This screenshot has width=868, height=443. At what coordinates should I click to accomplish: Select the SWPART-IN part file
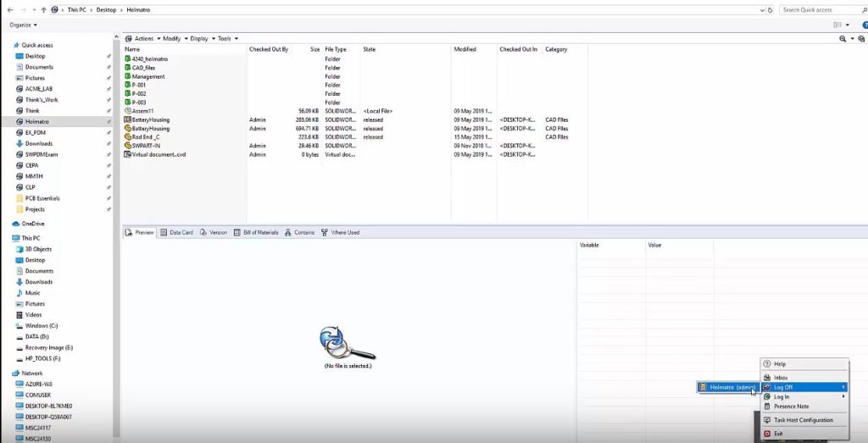142,146
